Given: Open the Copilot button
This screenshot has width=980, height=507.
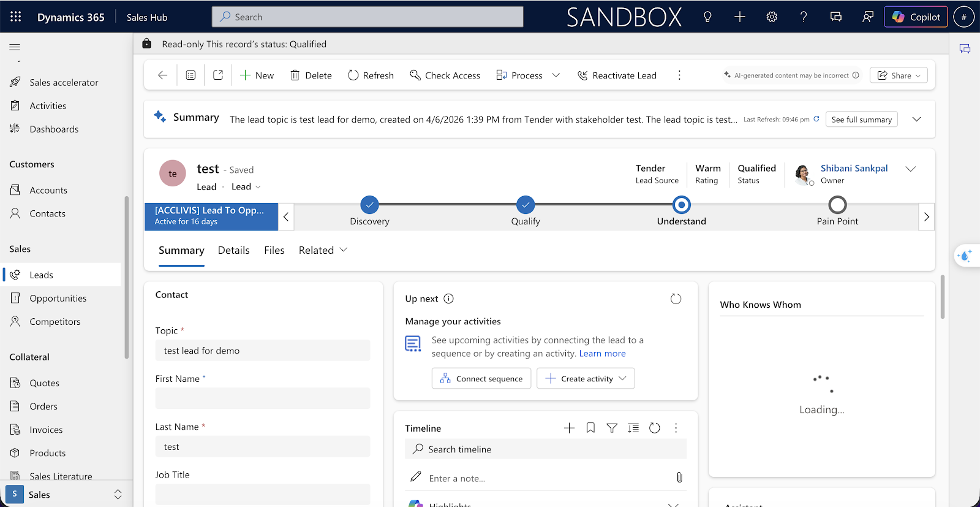Looking at the screenshot, I should coord(916,17).
